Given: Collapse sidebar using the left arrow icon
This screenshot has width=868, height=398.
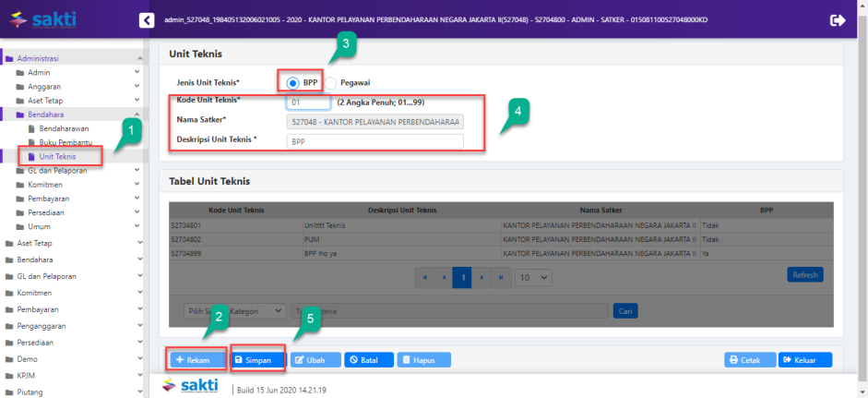Looking at the screenshot, I should tap(146, 19).
